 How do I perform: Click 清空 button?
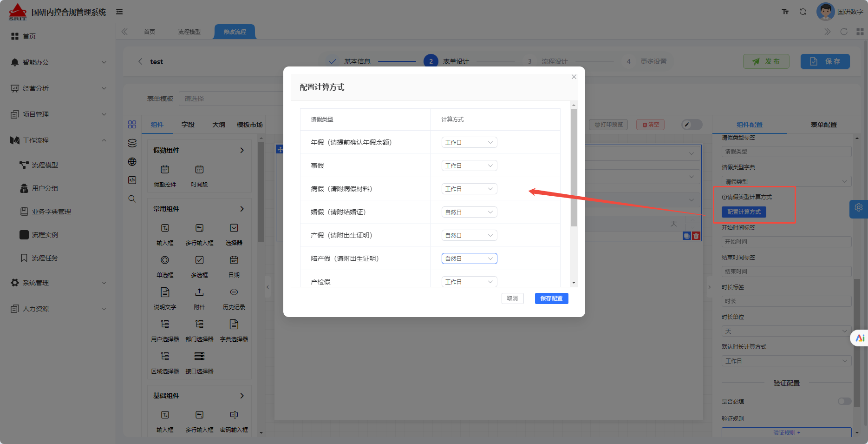[x=651, y=125]
